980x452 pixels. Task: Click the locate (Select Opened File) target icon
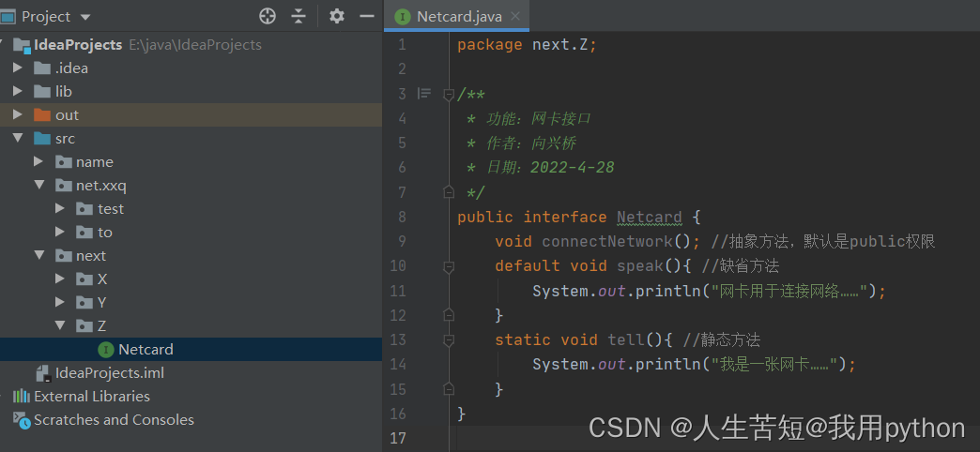[x=268, y=16]
